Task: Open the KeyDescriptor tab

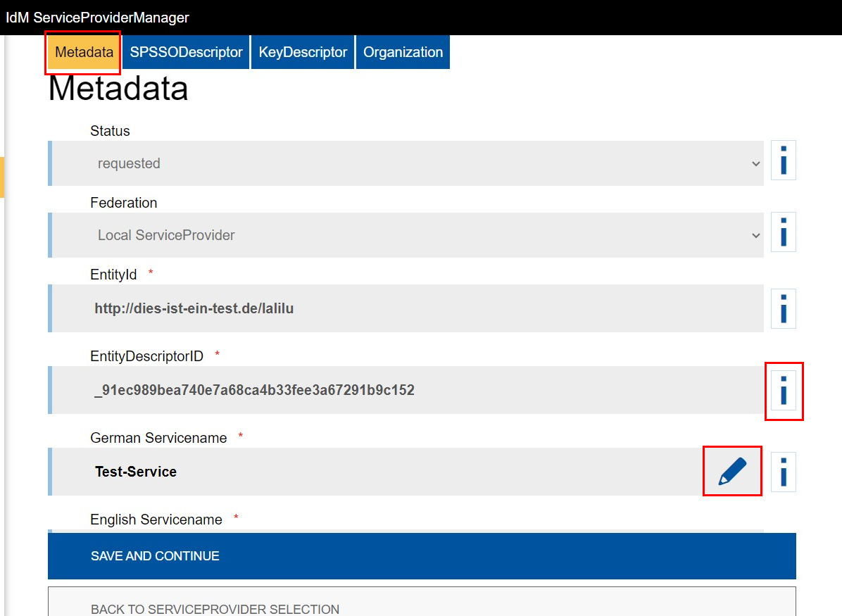Action: click(x=302, y=51)
